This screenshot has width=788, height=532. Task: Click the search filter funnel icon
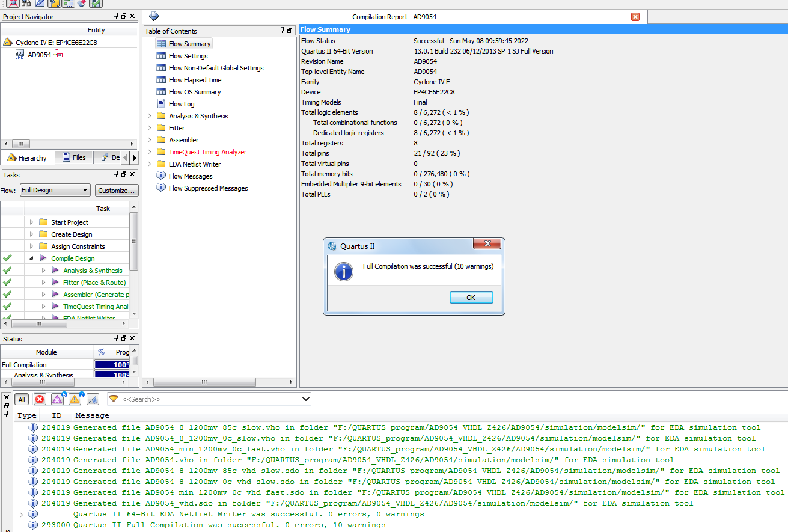tap(113, 399)
